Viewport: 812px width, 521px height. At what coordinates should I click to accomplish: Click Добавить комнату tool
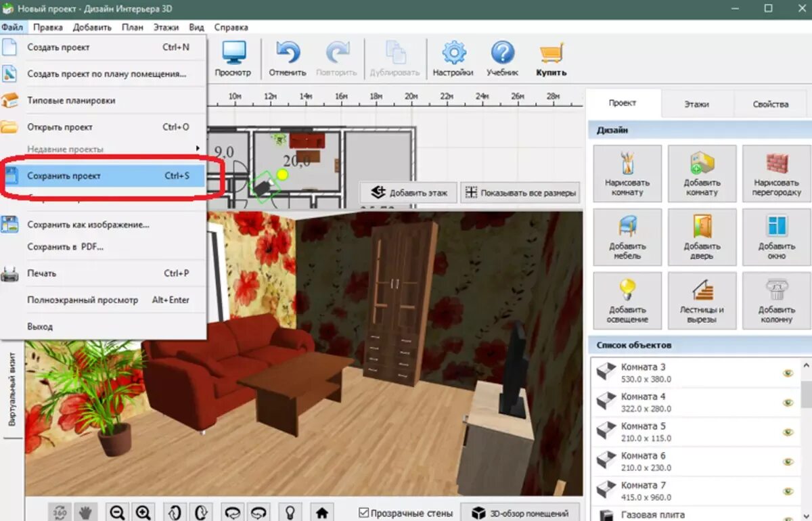[x=702, y=174]
